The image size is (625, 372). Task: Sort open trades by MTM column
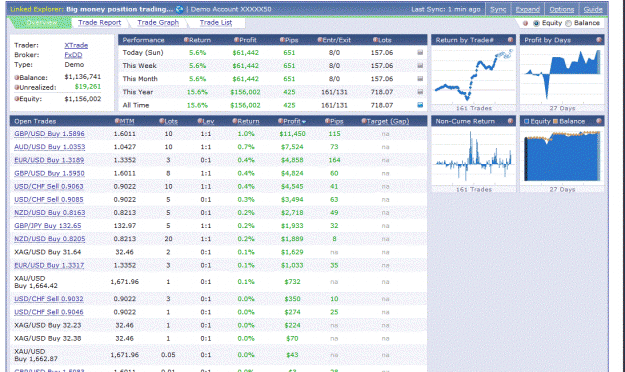click(x=127, y=121)
